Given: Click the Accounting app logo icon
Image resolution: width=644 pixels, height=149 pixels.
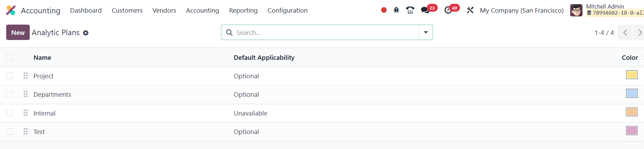Looking at the screenshot, I should (11, 10).
